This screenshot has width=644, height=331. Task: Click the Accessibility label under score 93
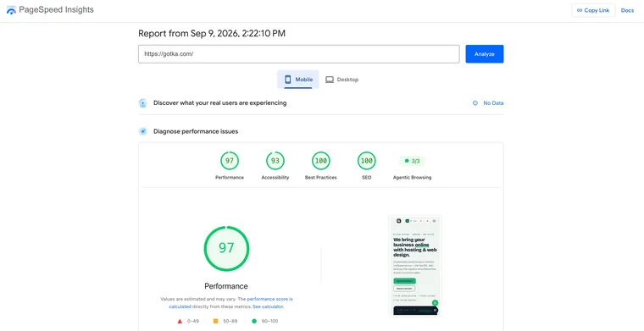pos(275,178)
